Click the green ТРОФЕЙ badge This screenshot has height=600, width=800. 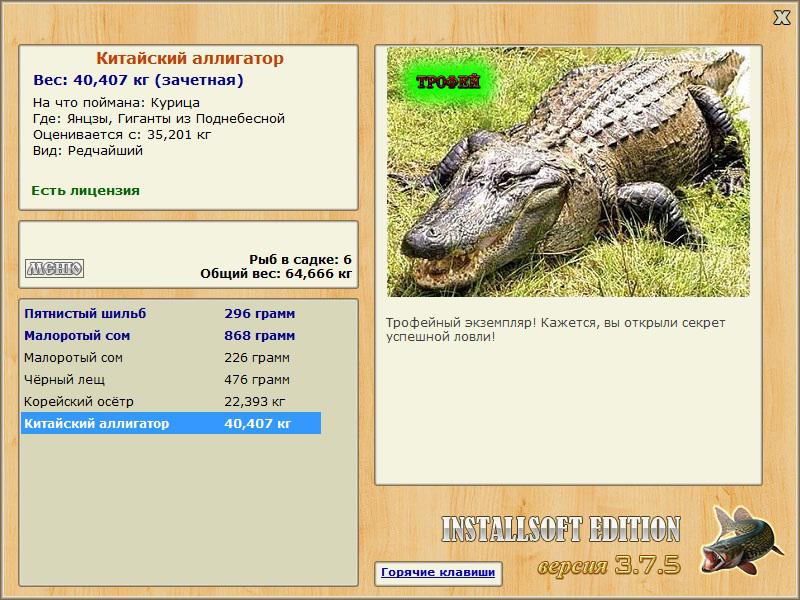(448, 82)
